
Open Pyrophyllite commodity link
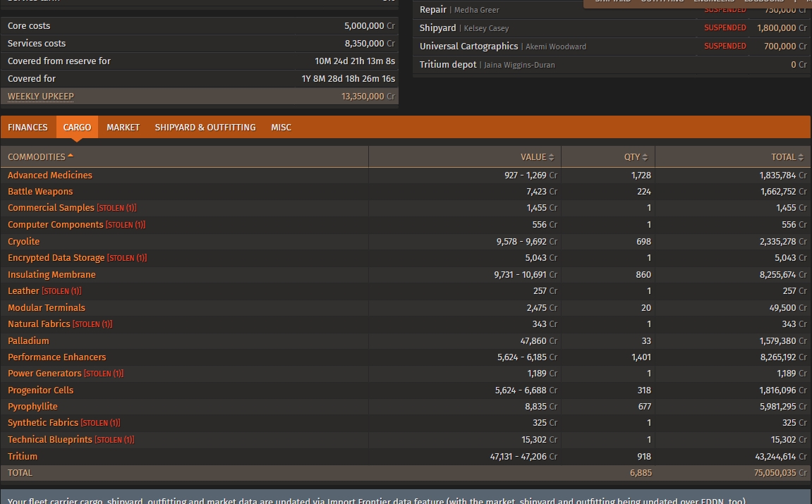point(32,406)
